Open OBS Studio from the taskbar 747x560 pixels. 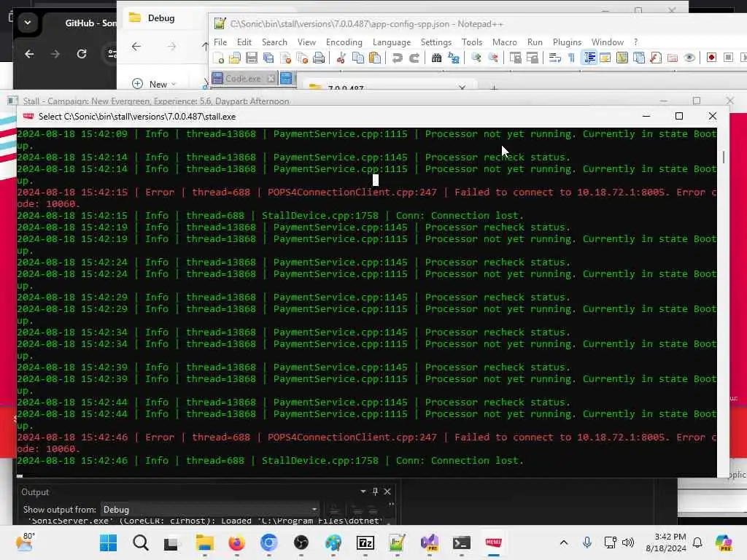(301, 542)
